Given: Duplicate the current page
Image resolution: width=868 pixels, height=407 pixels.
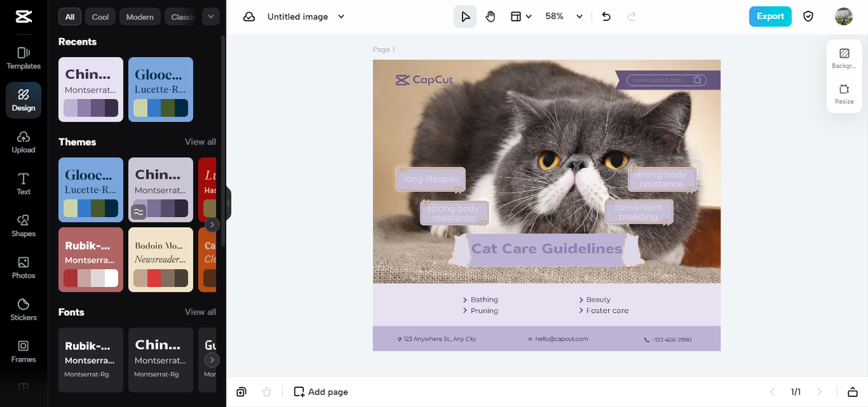Looking at the screenshot, I should pyautogui.click(x=241, y=392).
